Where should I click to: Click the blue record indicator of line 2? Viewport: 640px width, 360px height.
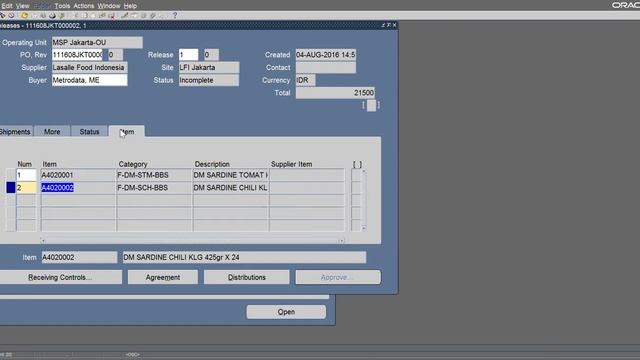(11, 188)
